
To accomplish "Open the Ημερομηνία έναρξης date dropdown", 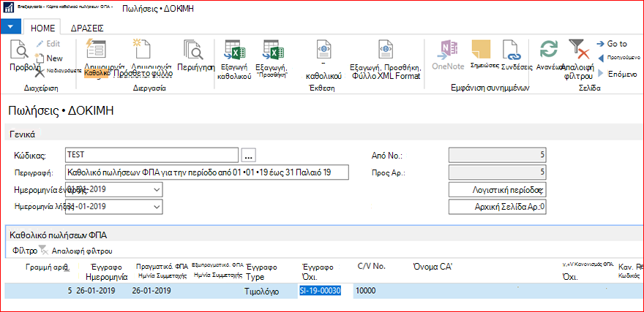I will tap(156, 190).
